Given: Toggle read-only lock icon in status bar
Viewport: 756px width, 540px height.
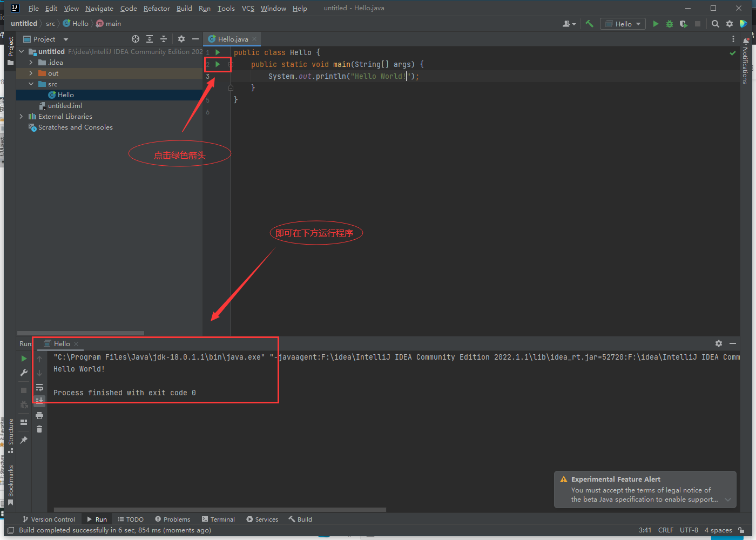Looking at the screenshot, I should pos(742,530).
